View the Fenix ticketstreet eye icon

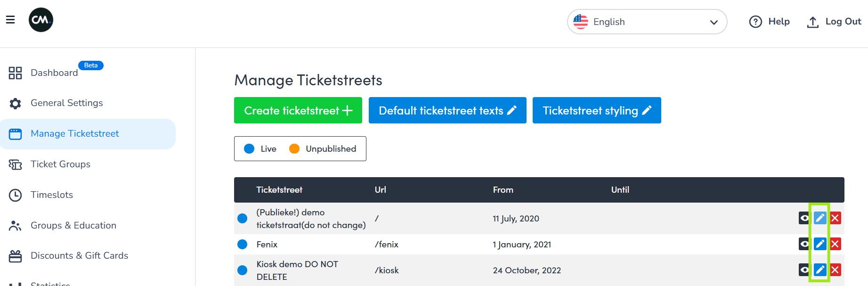pyautogui.click(x=804, y=244)
